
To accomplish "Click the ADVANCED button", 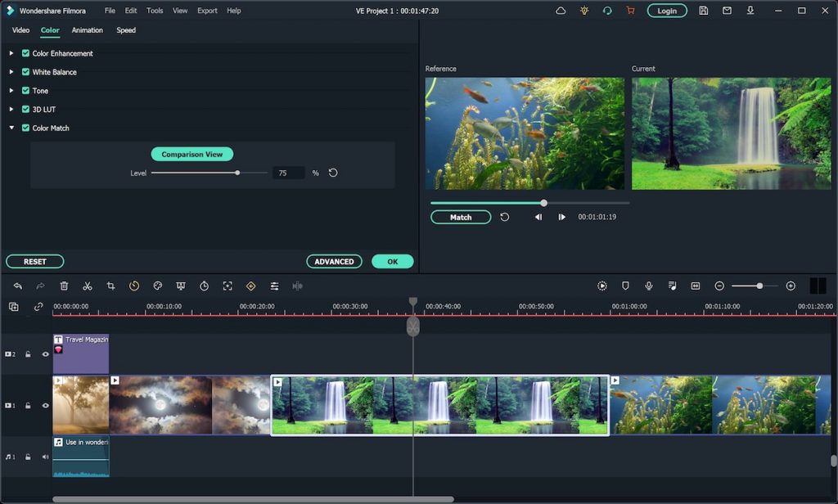I will pos(334,261).
